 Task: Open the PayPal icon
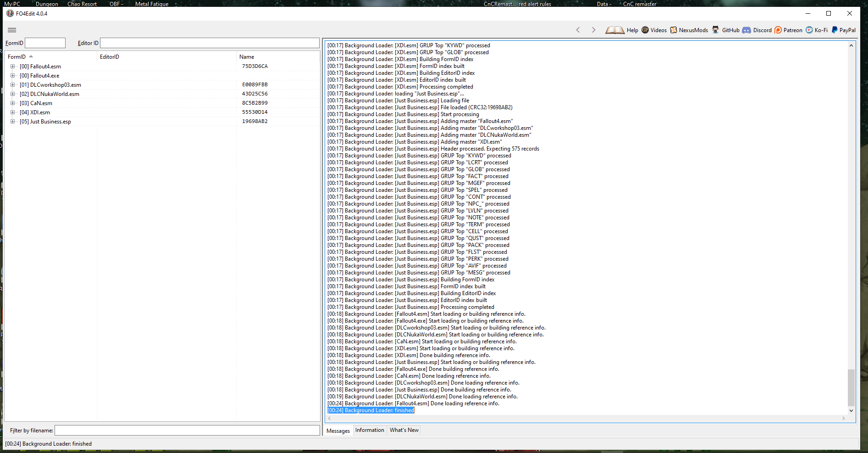(835, 30)
